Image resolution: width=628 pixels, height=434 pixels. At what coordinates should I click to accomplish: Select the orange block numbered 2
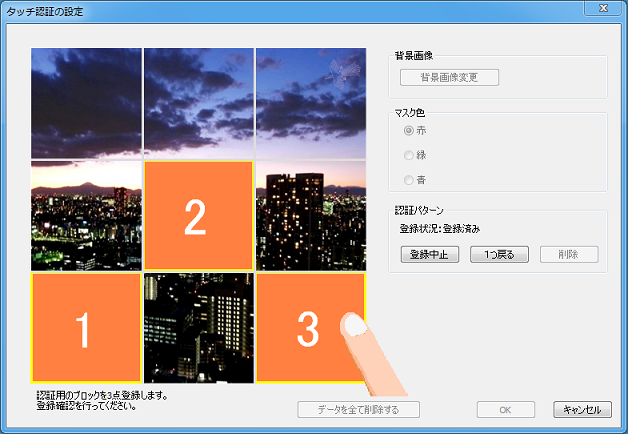(199, 215)
